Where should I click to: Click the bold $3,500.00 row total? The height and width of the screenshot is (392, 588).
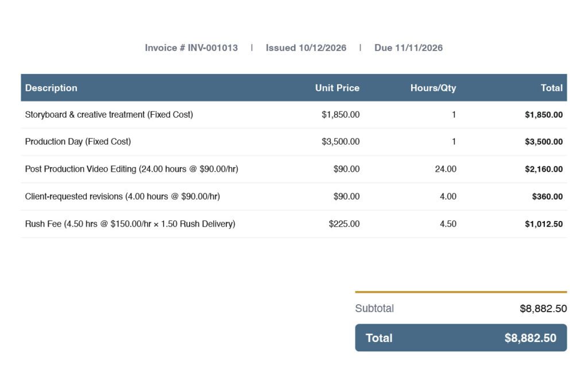pos(544,142)
